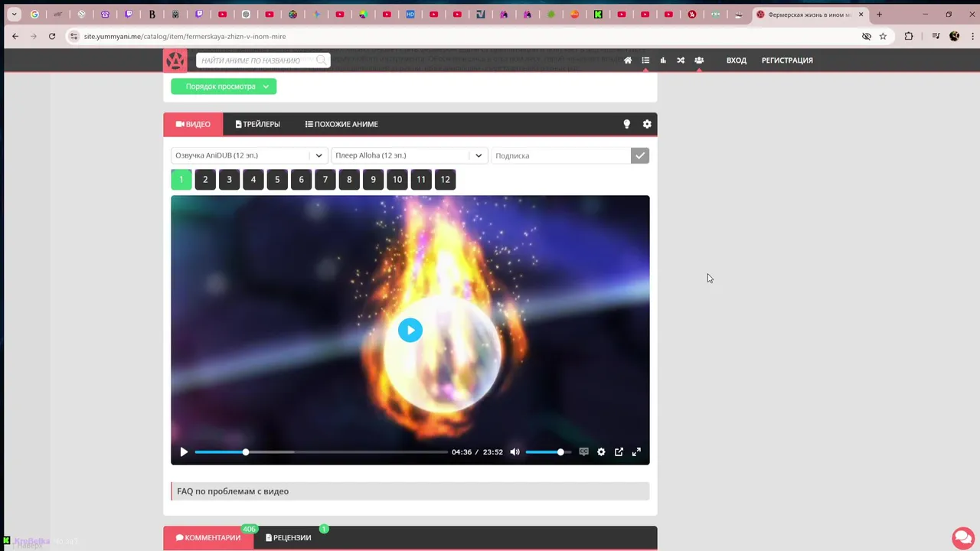Reload the page
Screen dimensions: 980x551
click(52, 36)
